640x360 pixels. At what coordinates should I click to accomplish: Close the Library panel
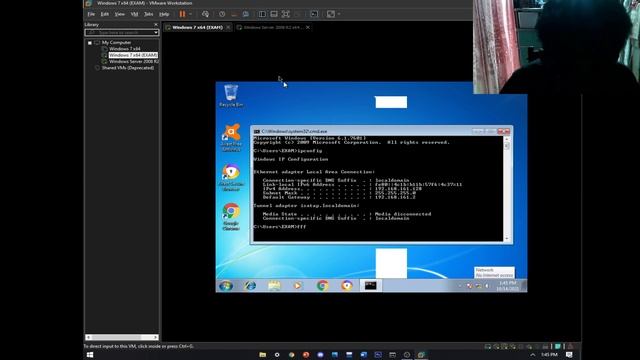point(156,24)
